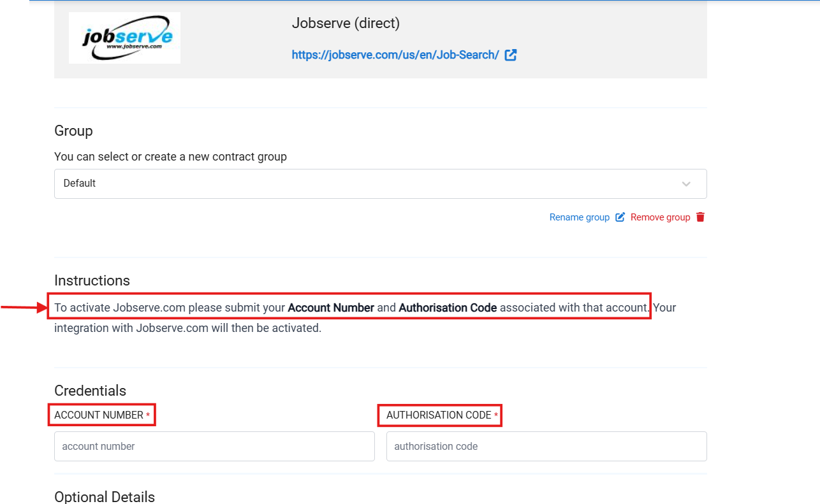Click 'integration with Jobserve.com will then be activated.' text

[x=187, y=329]
